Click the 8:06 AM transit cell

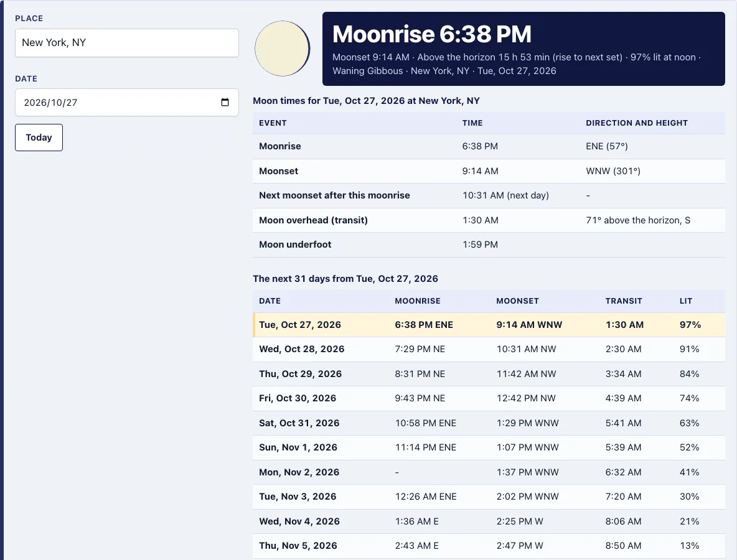click(x=623, y=521)
